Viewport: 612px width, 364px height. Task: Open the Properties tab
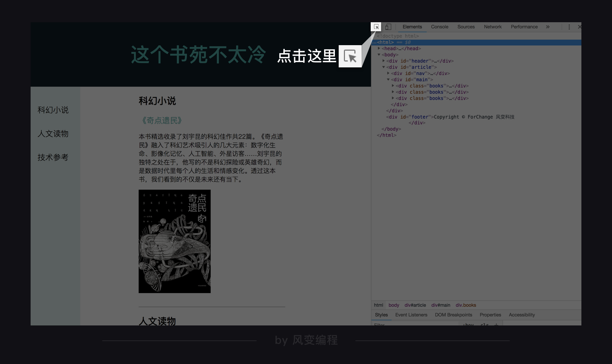click(x=490, y=315)
